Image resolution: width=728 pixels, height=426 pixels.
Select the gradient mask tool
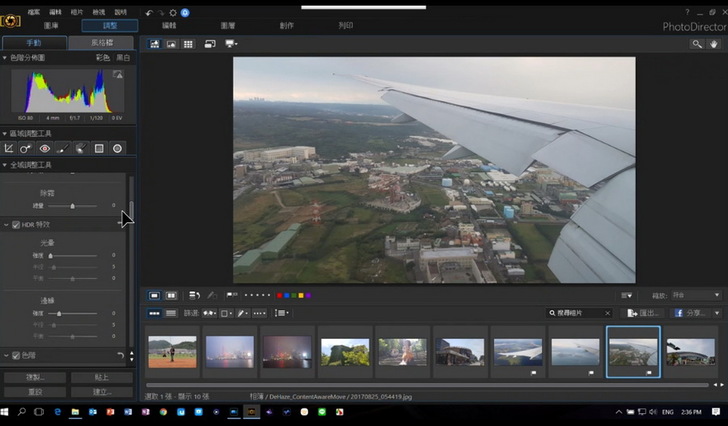click(x=99, y=148)
